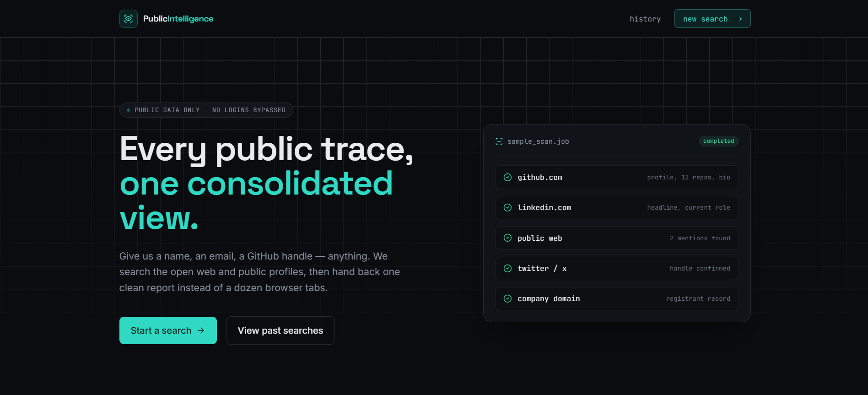Viewport: 868px width, 395px height.
Task: Select the public web row label
Action: point(540,238)
